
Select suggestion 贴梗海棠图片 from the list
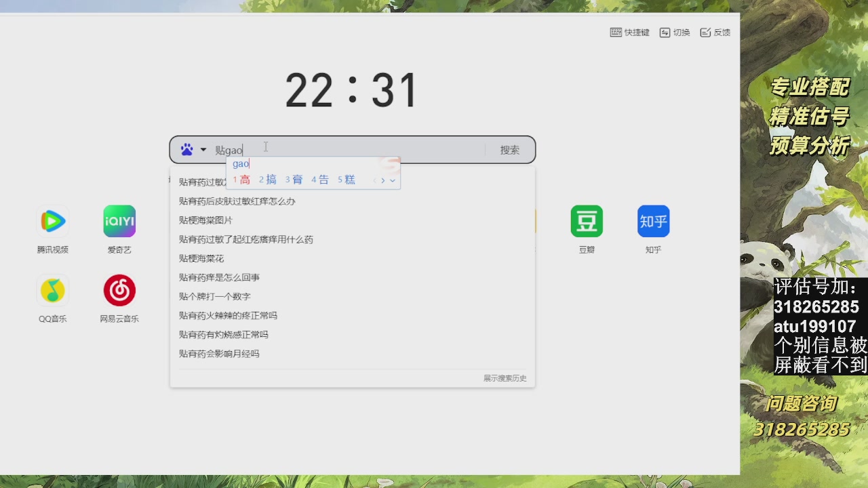coord(205,220)
